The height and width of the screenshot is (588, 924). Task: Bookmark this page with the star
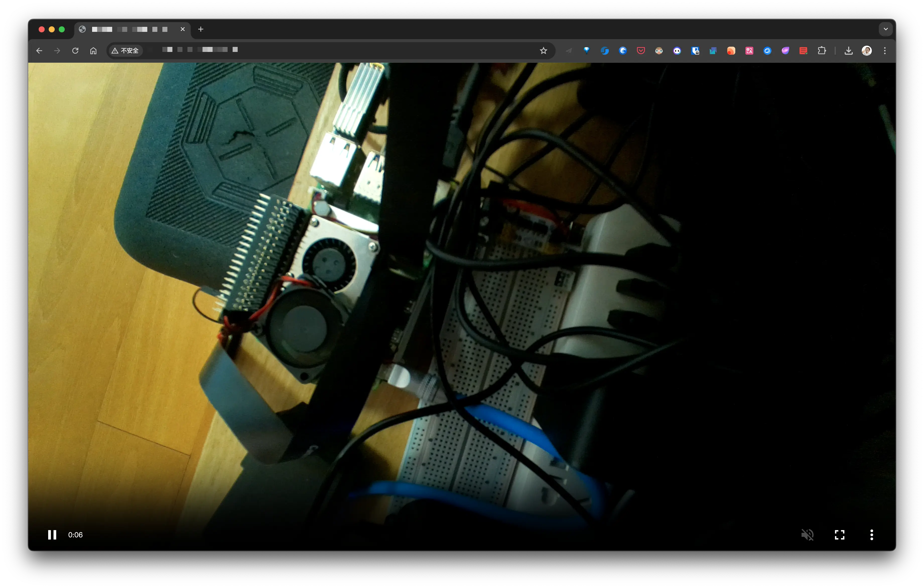[543, 51]
